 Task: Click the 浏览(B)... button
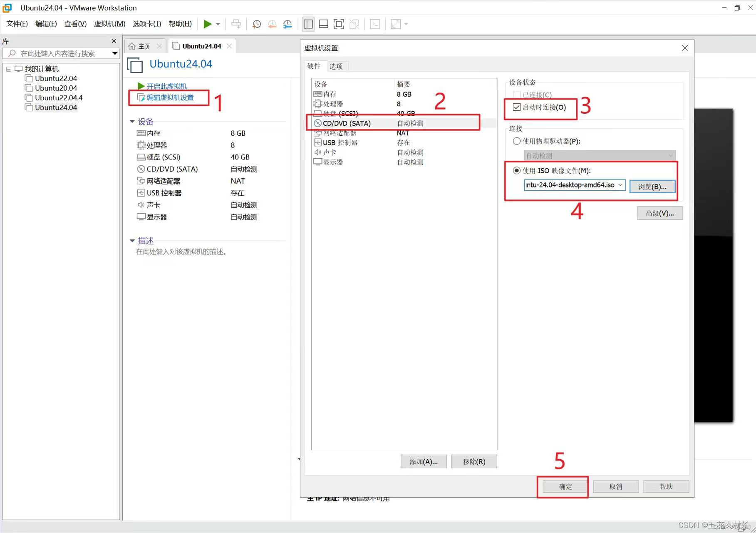click(x=652, y=187)
